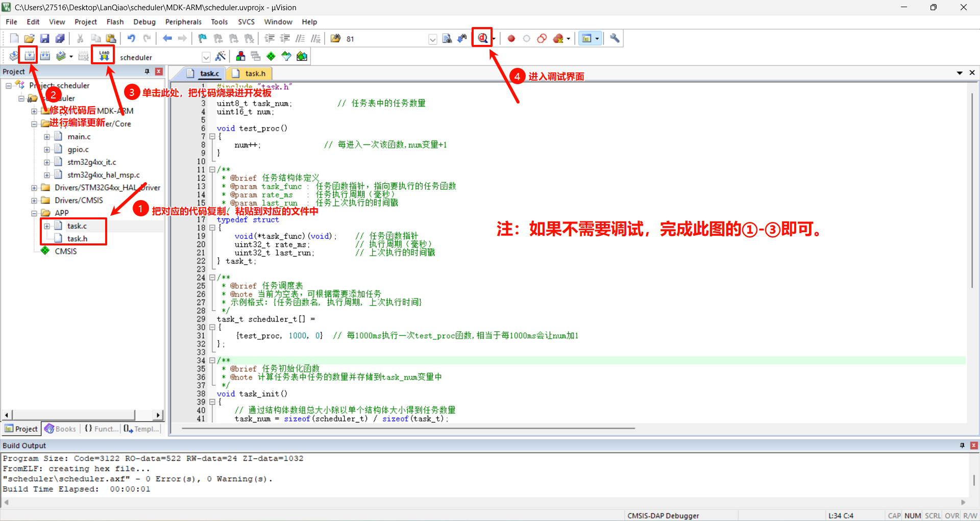The image size is (980, 521).
Task: Toggle insert/remove breakpoint red dot
Action: tap(511, 38)
